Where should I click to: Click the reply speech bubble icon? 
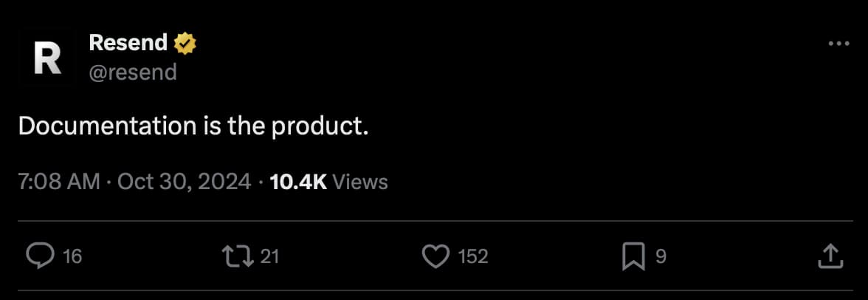point(40,256)
